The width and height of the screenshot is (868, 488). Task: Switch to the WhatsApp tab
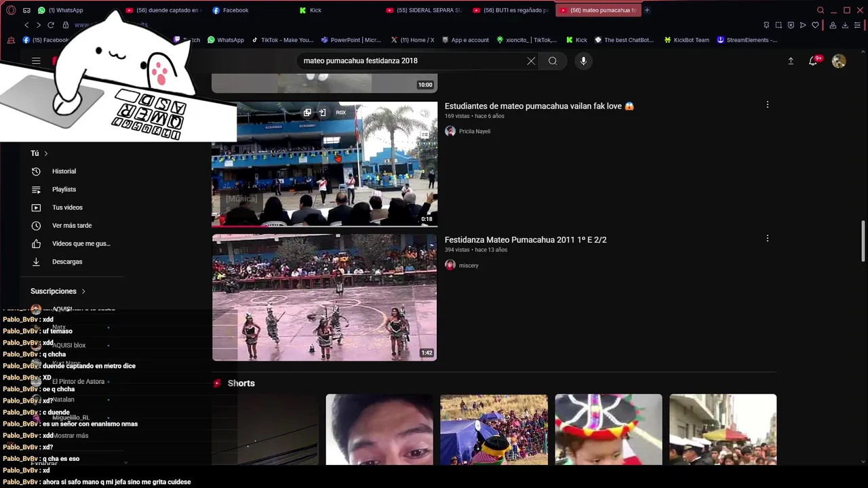click(66, 10)
